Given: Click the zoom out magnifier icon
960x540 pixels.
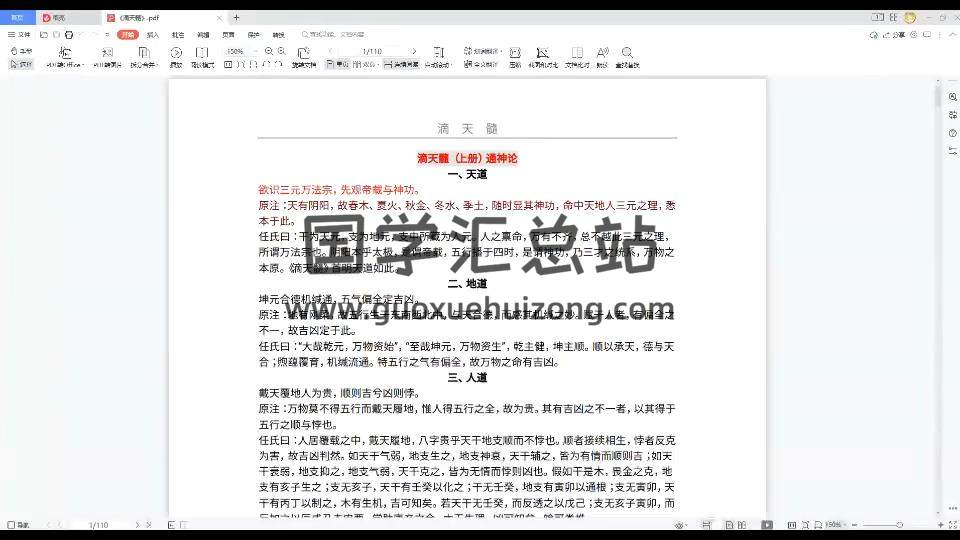Looking at the screenshot, I should coord(268,51).
